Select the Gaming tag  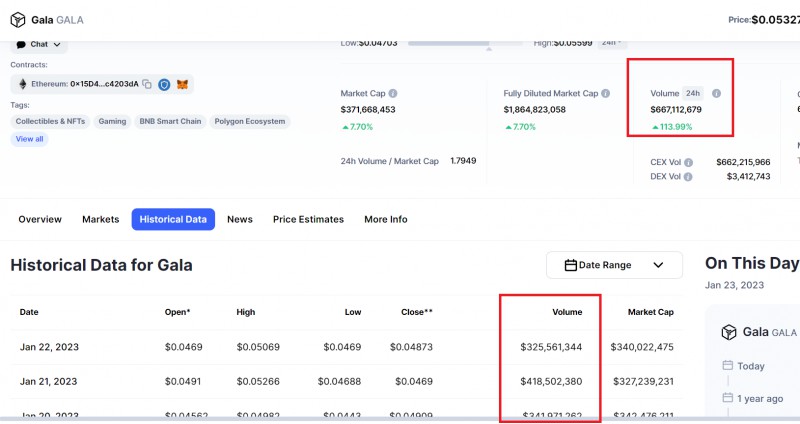[x=112, y=121]
